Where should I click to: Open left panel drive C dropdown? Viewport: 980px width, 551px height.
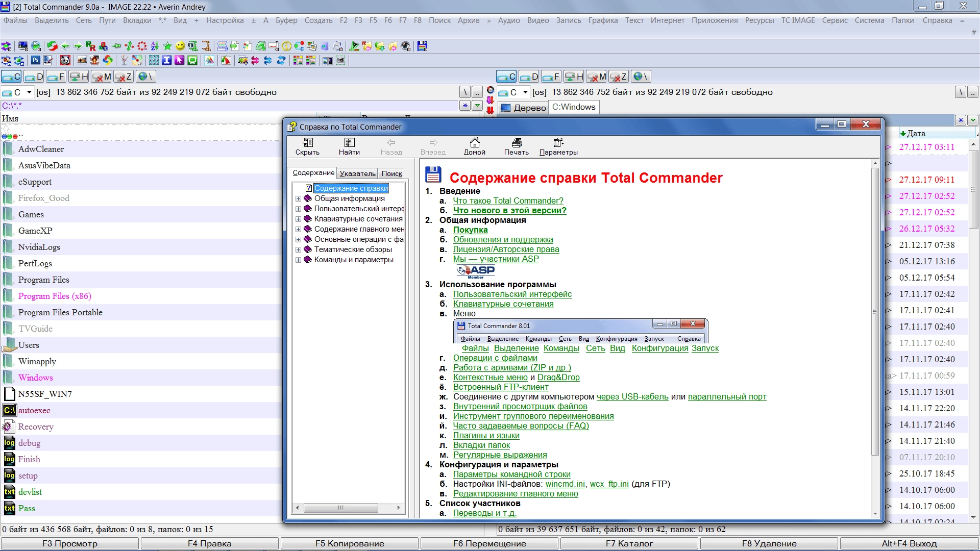click(x=29, y=92)
